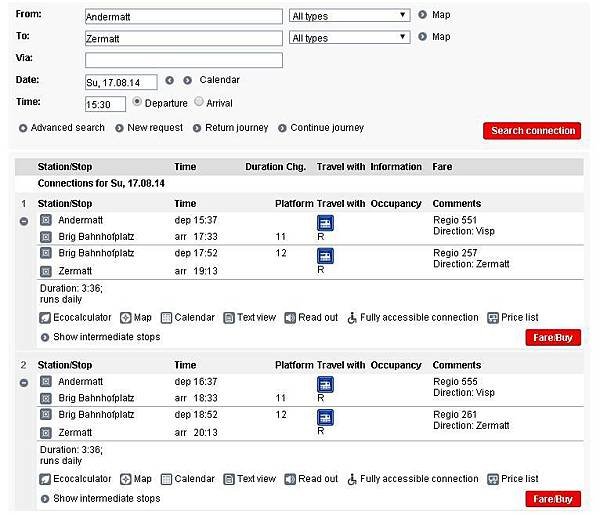The height and width of the screenshot is (515, 600).
Task: Click Fare/Buy for connection 2
Action: click(x=553, y=499)
